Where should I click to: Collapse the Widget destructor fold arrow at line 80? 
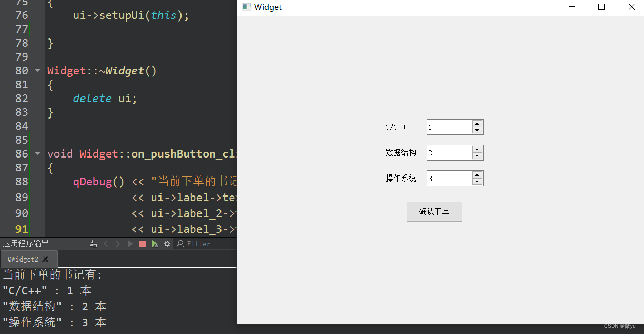37,70
